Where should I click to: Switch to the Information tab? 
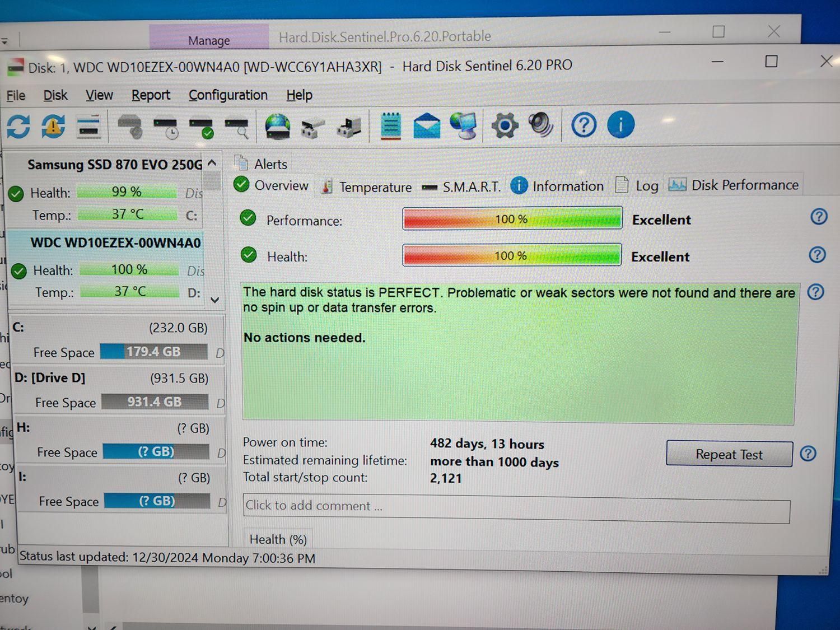click(x=558, y=186)
